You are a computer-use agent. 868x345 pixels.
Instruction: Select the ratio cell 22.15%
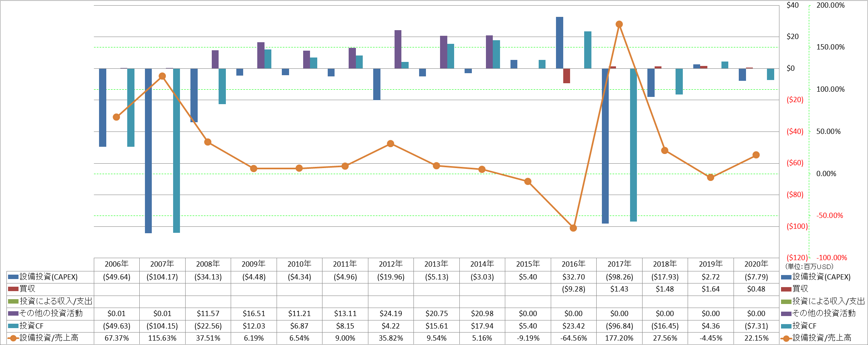pos(756,338)
